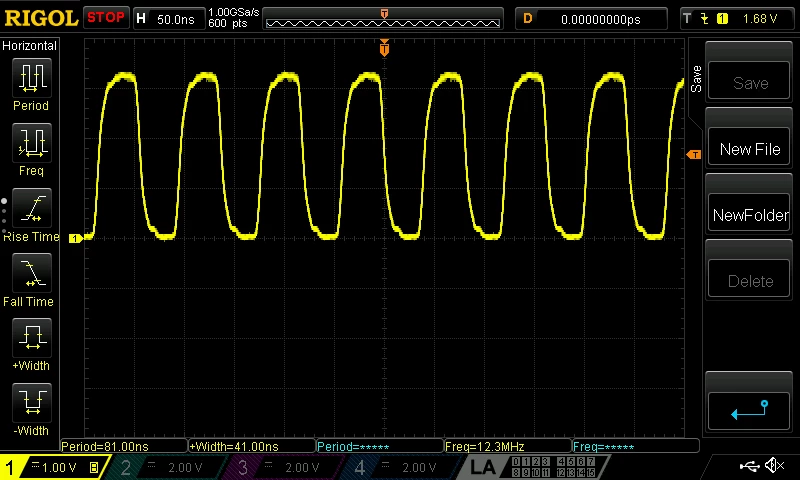The width and height of the screenshot is (800, 480).
Task: Click the New File button
Action: click(x=749, y=149)
